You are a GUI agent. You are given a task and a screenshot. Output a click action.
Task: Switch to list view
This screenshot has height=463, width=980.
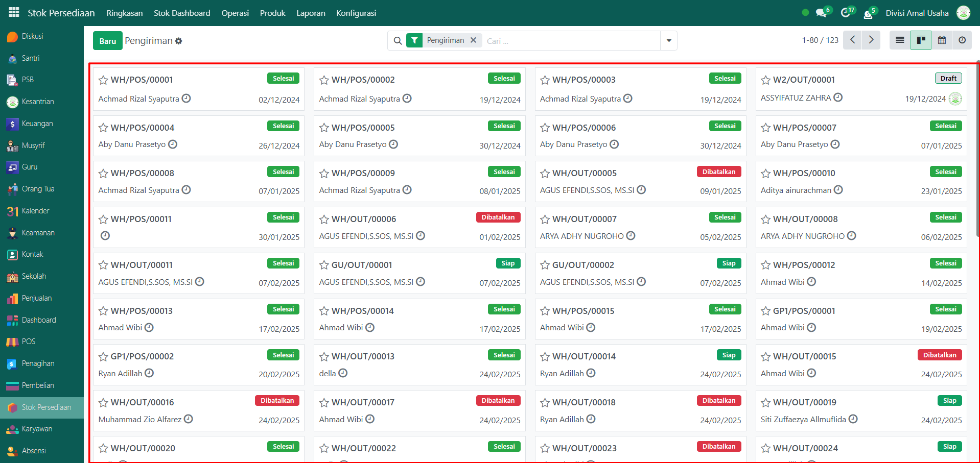click(900, 40)
